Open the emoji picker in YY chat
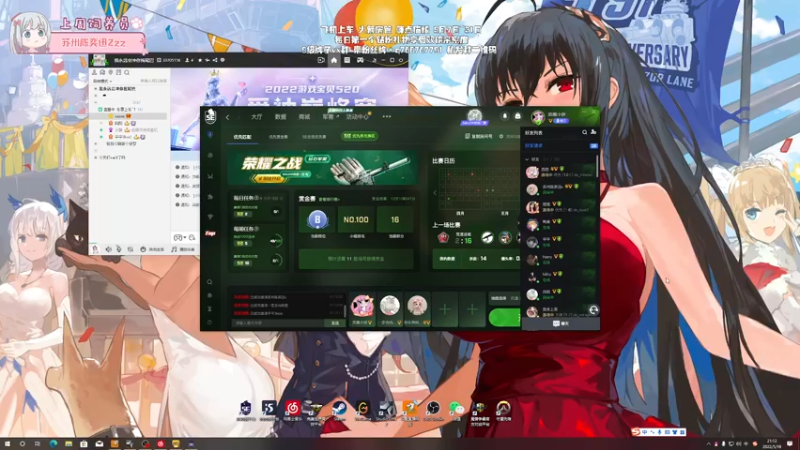The image size is (800, 450). (x=192, y=238)
